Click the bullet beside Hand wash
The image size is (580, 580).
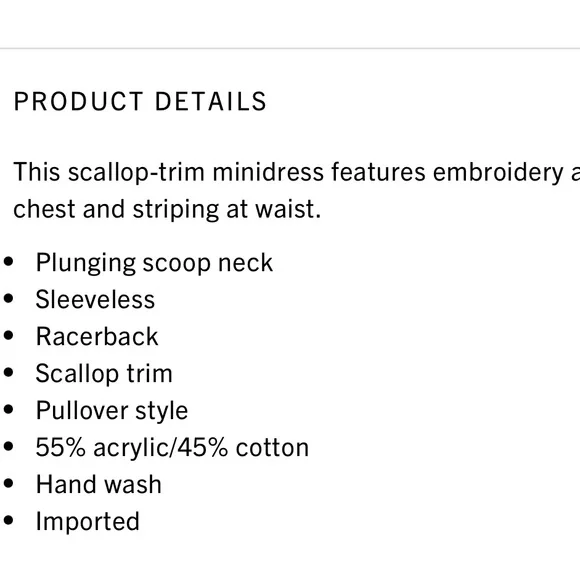pyautogui.click(x=8, y=483)
